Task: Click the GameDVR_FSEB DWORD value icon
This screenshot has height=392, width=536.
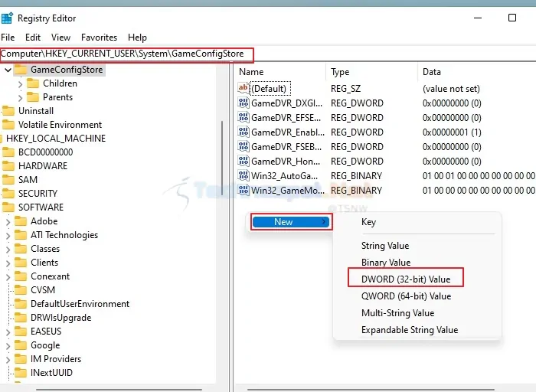Action: click(243, 146)
